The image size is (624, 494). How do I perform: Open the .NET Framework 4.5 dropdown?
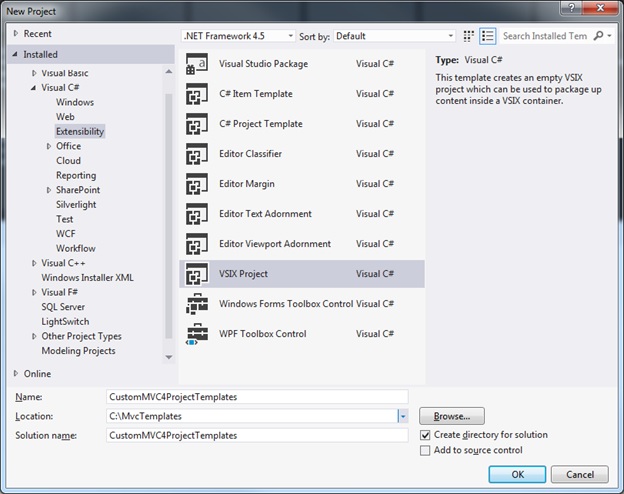pos(238,36)
